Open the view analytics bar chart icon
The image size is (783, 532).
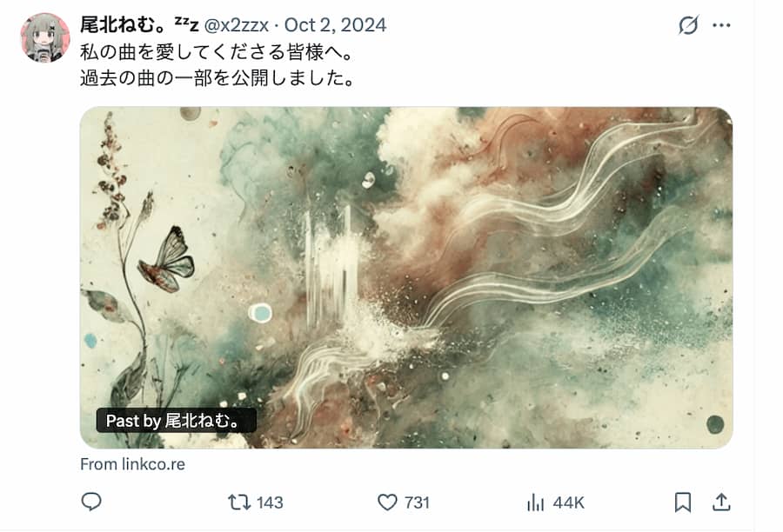click(535, 502)
